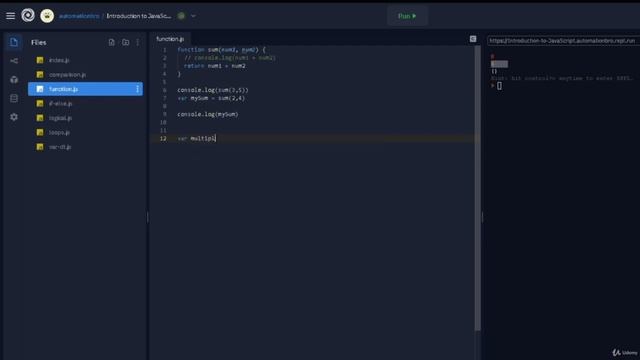Click 'return num1 + num2' on line 3
640x360 pixels.
point(215,66)
